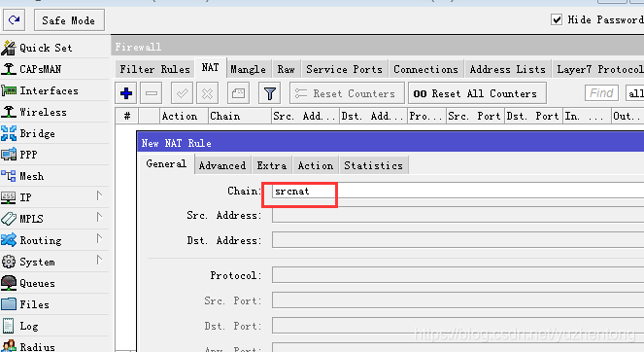The height and width of the screenshot is (352, 644).
Task: Select Action tab in New NAT Rule
Action: coord(316,165)
